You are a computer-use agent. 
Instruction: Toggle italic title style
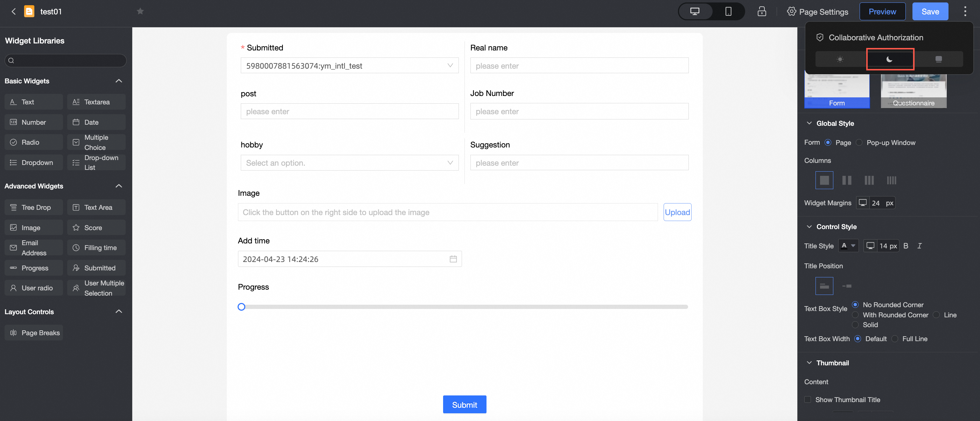pos(919,246)
